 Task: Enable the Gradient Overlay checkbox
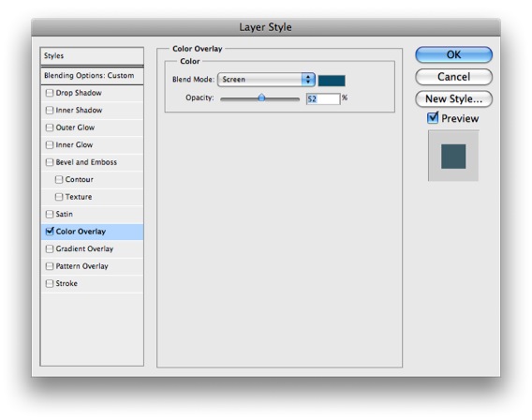coord(50,248)
